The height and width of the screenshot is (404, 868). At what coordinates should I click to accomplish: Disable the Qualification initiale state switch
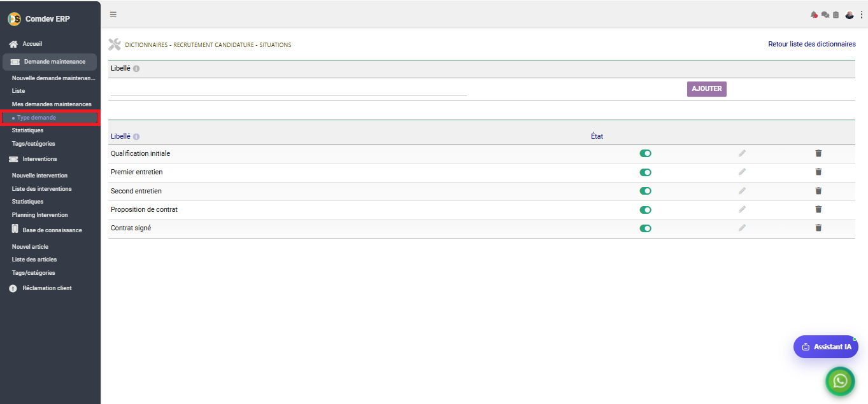click(x=646, y=153)
